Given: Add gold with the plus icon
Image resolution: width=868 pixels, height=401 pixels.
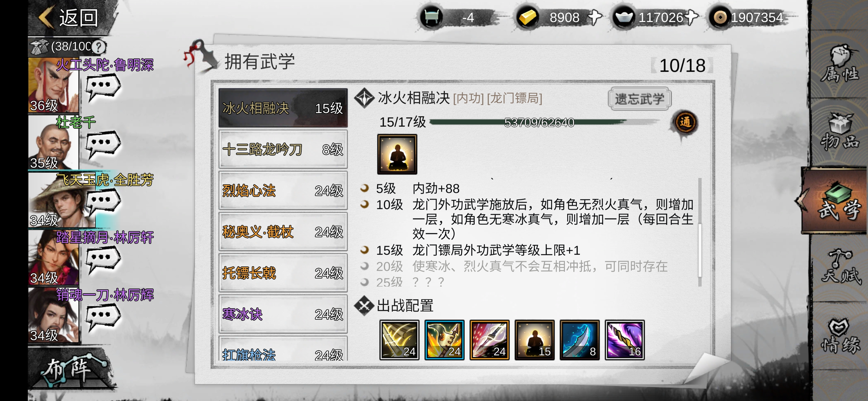Looking at the screenshot, I should pyautogui.click(x=595, y=17).
